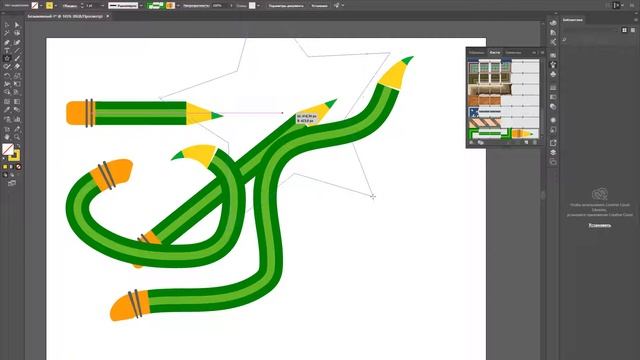Select the Width tool
640x360 pixels.
(7, 84)
